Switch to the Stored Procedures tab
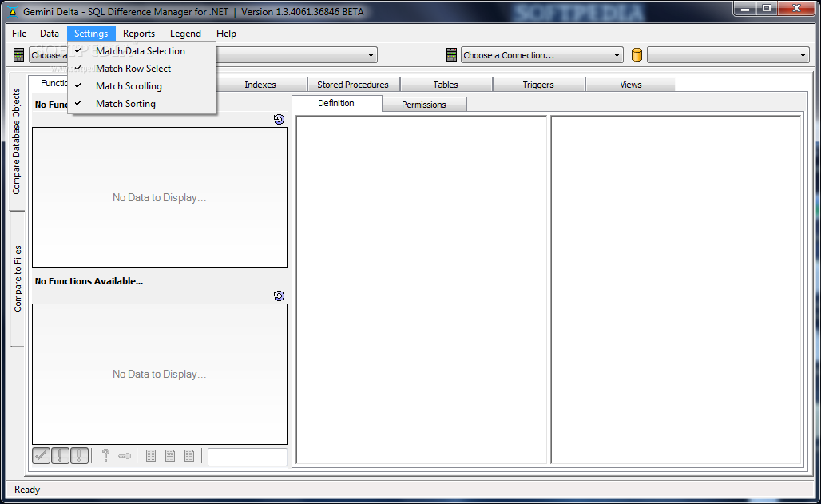Image resolution: width=821 pixels, height=504 pixels. click(x=353, y=85)
